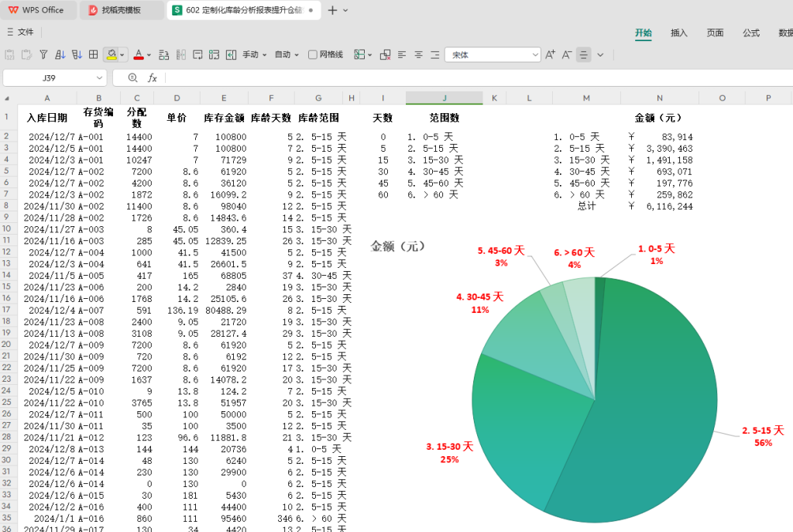Click the 库龄范围 header cell

coord(318,118)
